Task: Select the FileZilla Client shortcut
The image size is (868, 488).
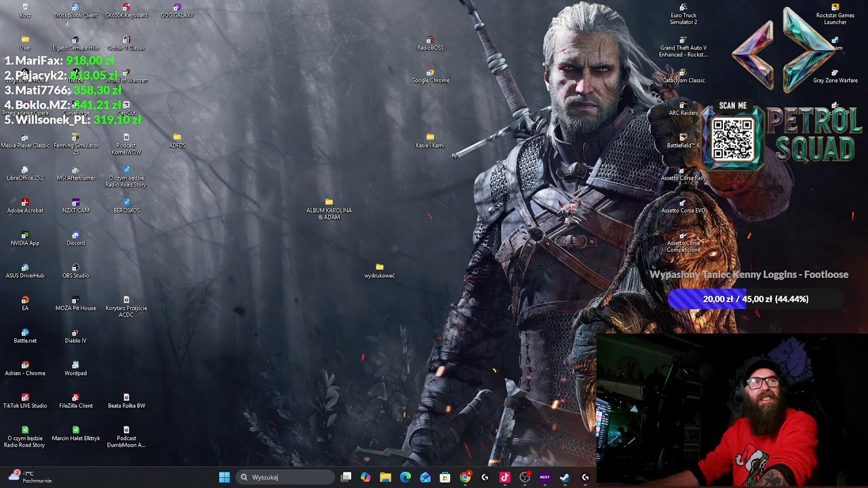Action: [x=75, y=401]
